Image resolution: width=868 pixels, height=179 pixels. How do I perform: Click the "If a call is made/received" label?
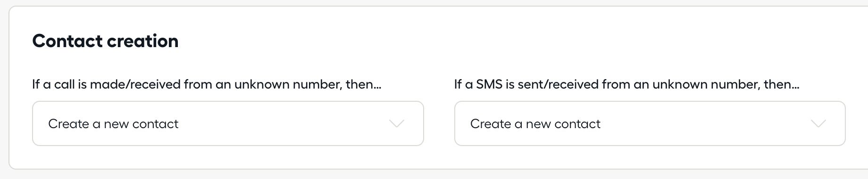(x=207, y=85)
